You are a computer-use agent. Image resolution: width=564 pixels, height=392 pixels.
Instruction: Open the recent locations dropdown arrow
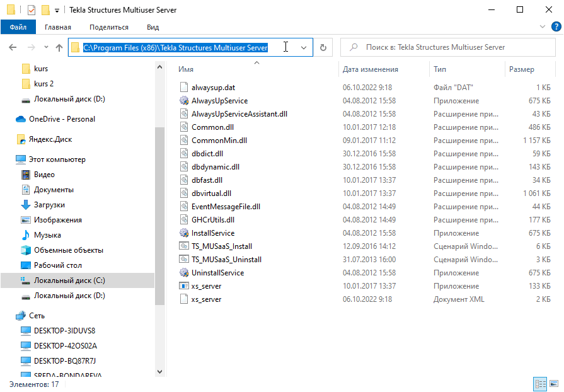pos(46,47)
